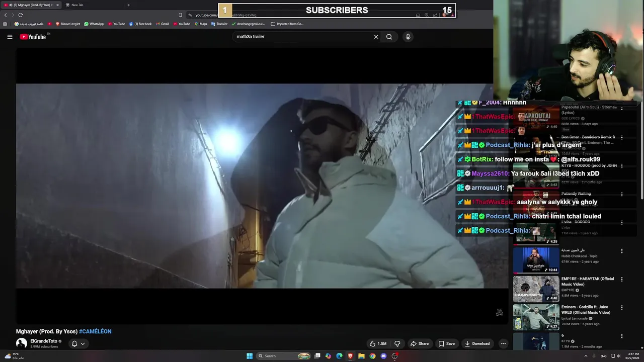The height and width of the screenshot is (362, 644).
Task: Click the bookmark icon left of address bar
Action: (180, 15)
